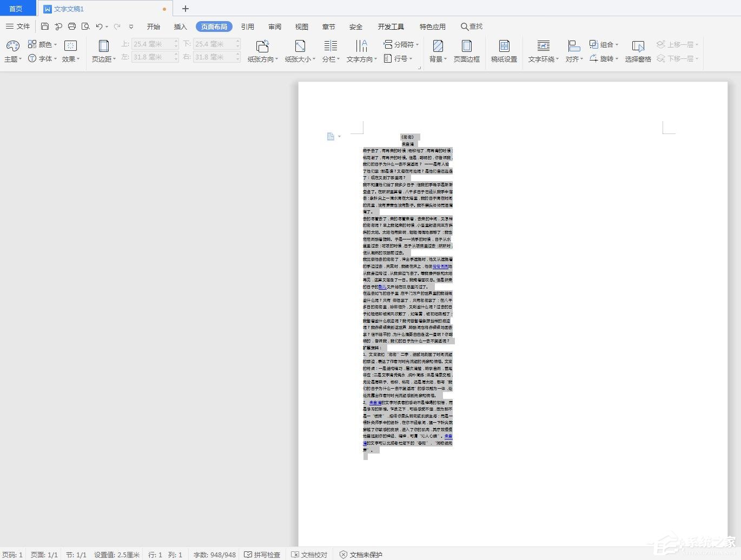The image size is (741, 560).
Task: Open Print Preview from quick toolbar
Action: click(x=85, y=26)
